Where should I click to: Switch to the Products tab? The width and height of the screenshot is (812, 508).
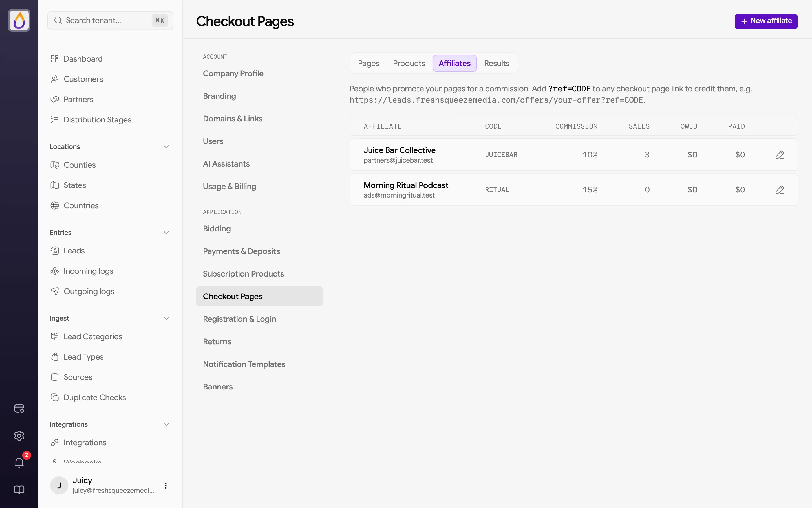409,63
